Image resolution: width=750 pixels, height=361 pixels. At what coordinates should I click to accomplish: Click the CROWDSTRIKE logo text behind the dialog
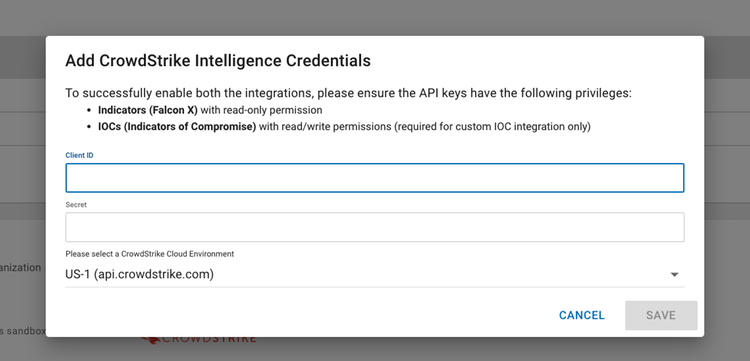click(209, 339)
